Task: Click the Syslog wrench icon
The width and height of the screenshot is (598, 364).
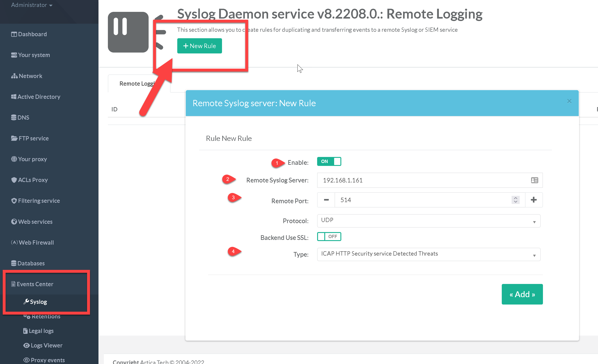Action: 26,301
